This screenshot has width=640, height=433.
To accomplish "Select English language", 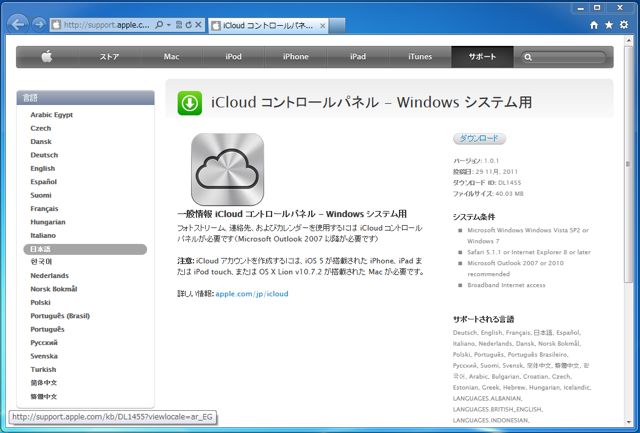I will click(42, 169).
